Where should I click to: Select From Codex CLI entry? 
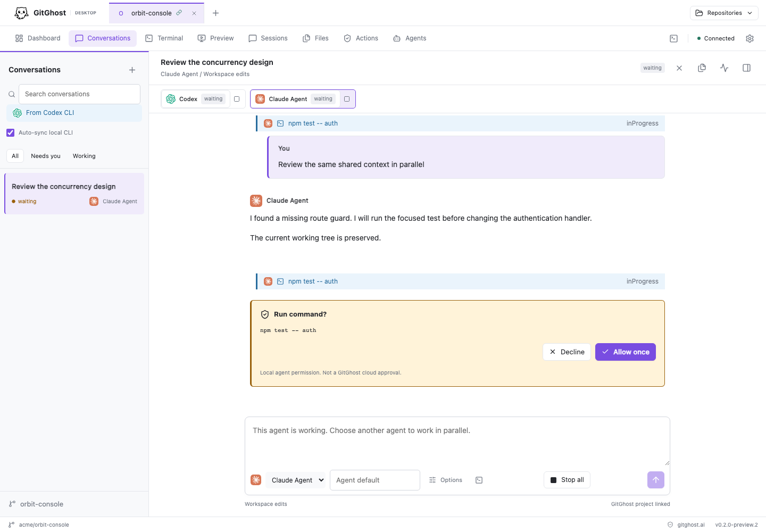tap(74, 113)
